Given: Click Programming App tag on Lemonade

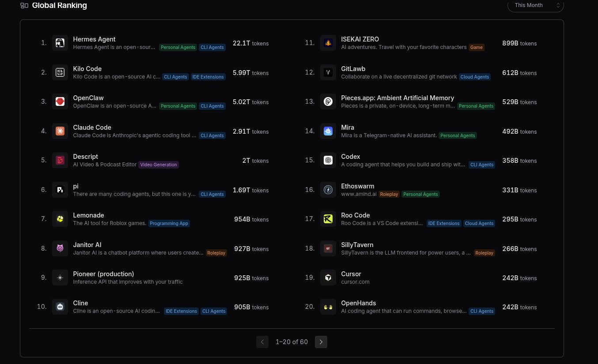Looking at the screenshot, I should pos(169,223).
